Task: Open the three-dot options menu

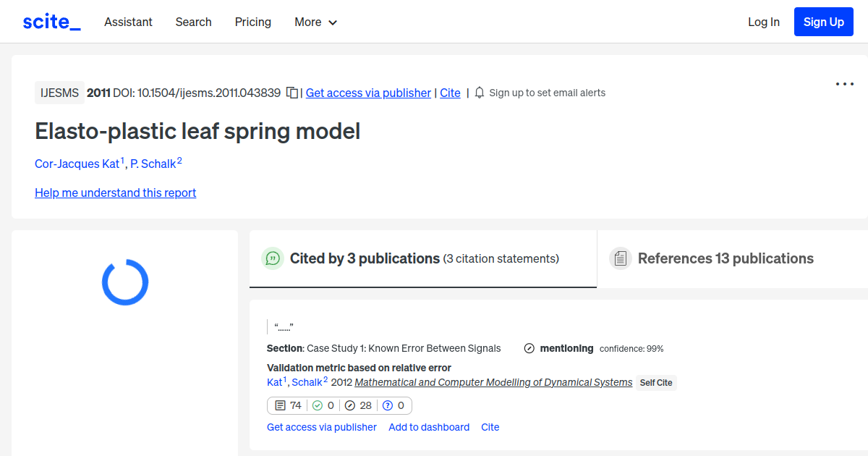Action: pyautogui.click(x=844, y=84)
